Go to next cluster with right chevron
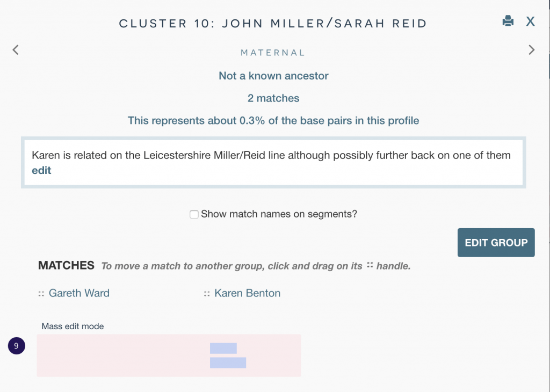 [x=532, y=50]
